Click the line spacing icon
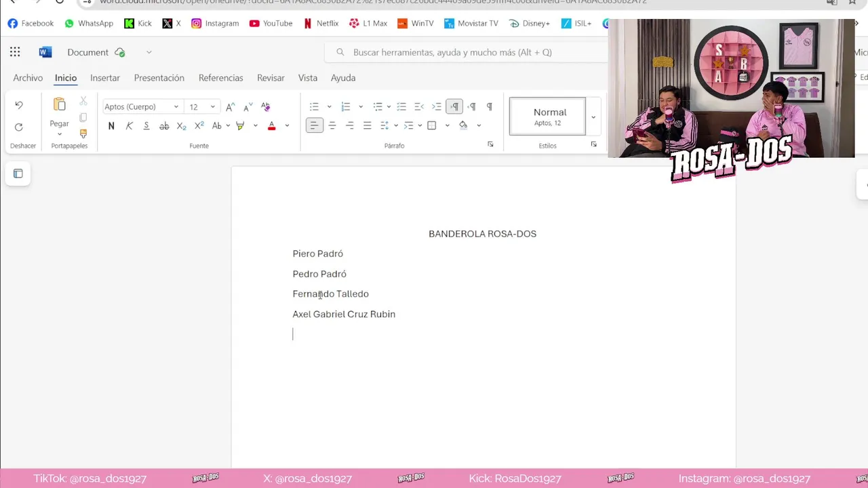868x488 pixels. click(x=384, y=125)
